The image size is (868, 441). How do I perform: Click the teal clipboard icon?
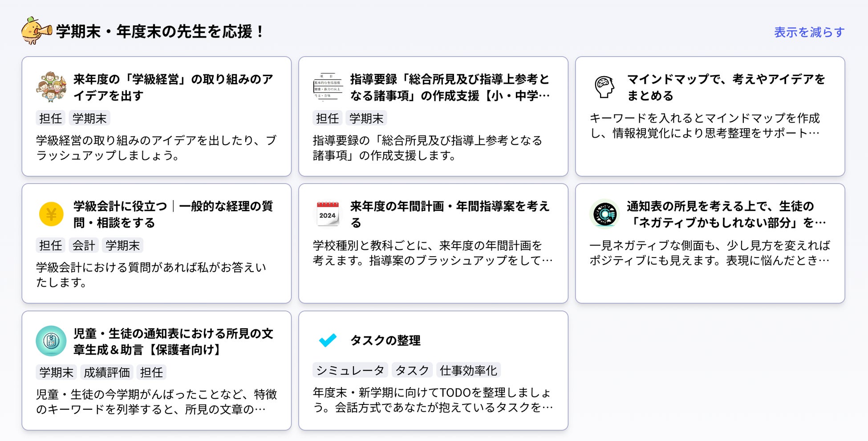(x=51, y=341)
